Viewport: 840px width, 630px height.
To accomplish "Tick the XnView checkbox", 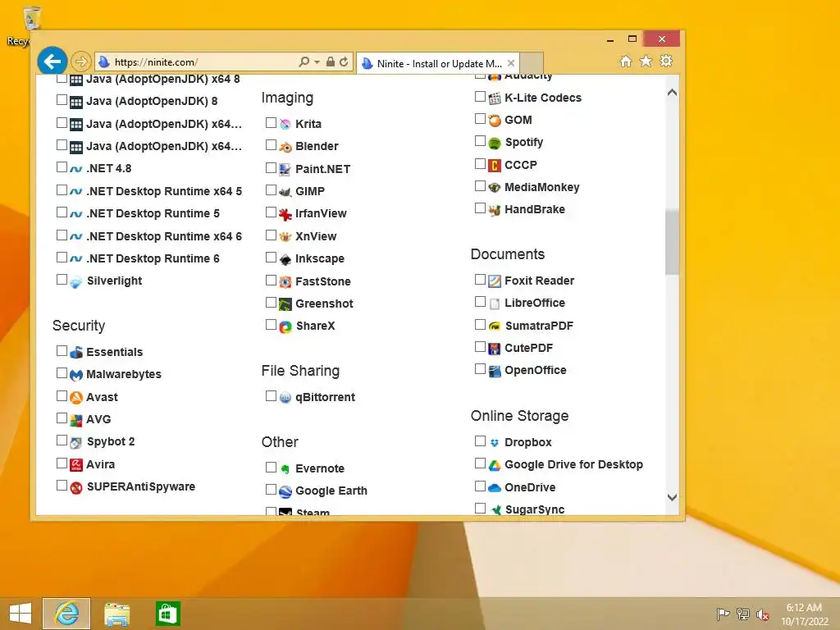I will point(271,235).
